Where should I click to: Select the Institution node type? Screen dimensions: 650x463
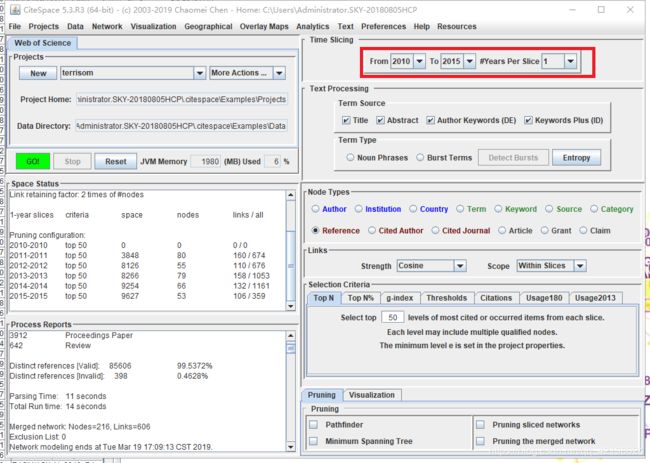[x=359, y=209]
